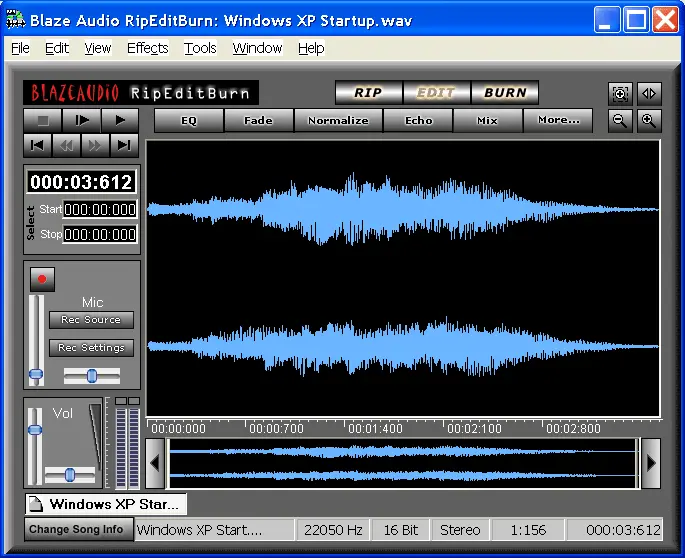Click the Windows XP Start.... song name field

coord(214,530)
